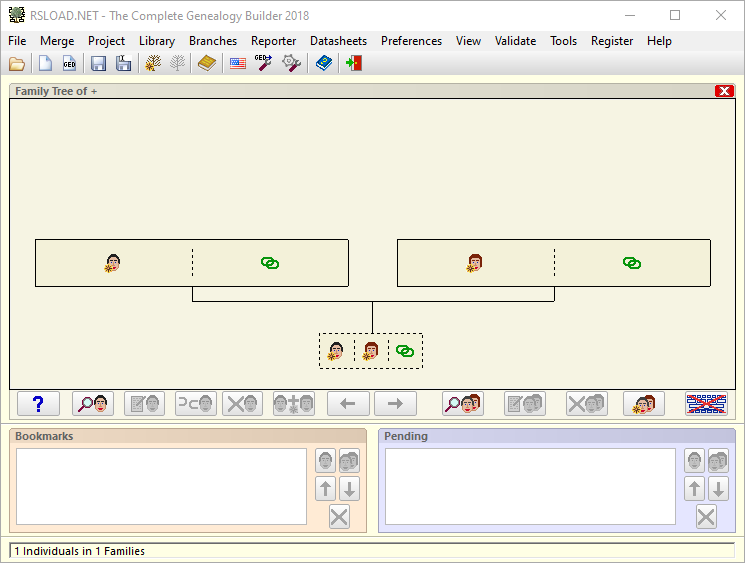The width and height of the screenshot is (745, 563).
Task: Click the exit door icon in toolbar
Action: 354,63
